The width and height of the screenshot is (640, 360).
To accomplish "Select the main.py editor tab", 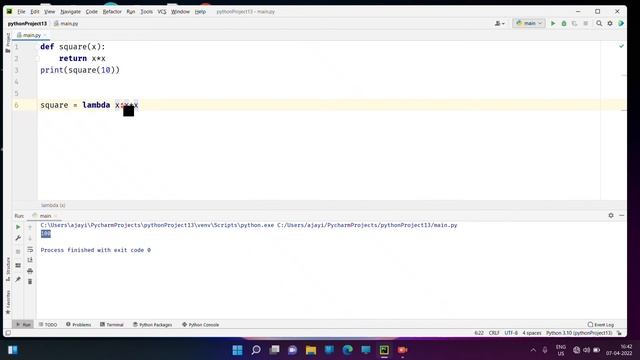I will pyautogui.click(x=31, y=36).
